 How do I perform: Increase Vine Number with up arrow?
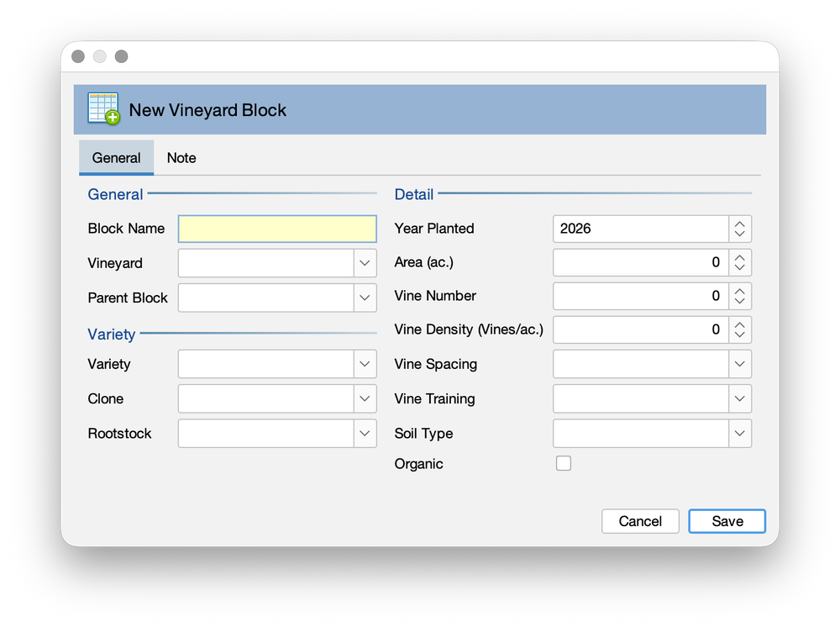coord(740,291)
